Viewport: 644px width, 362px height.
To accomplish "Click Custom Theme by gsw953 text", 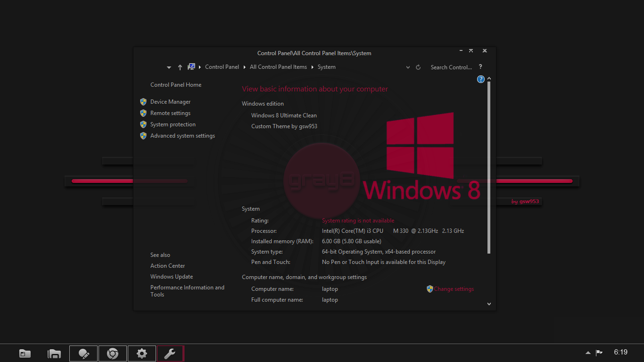I will pyautogui.click(x=284, y=126).
